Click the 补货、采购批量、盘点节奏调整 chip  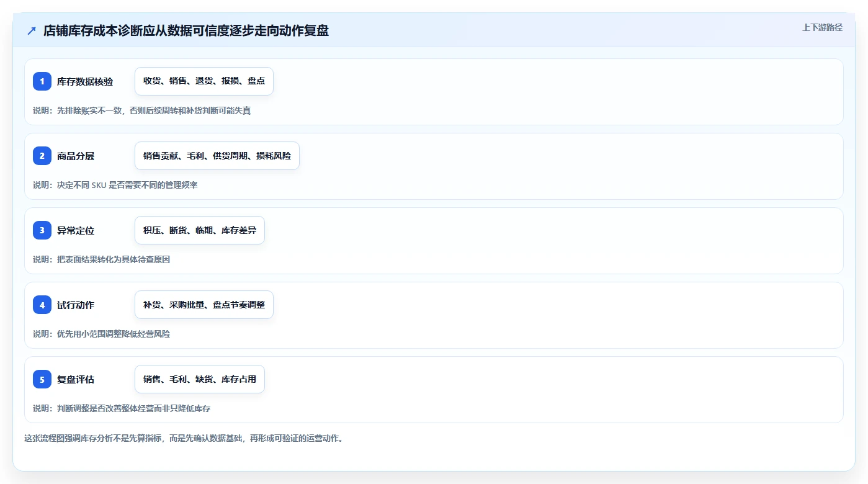pos(204,305)
